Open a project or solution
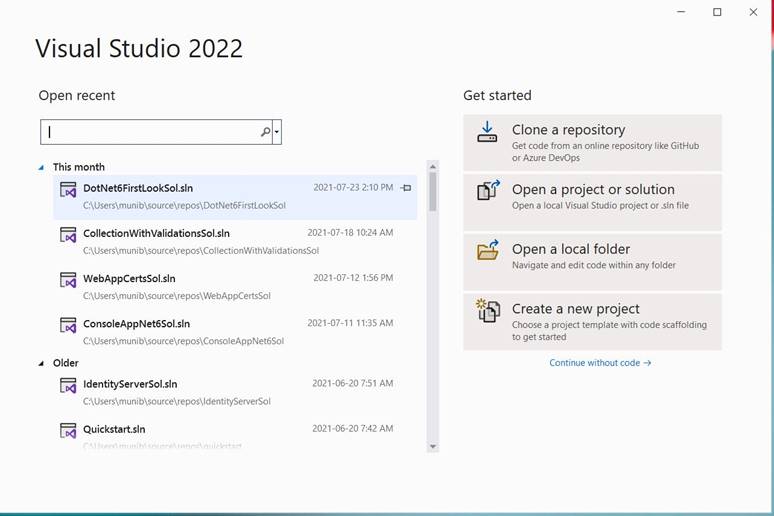The image size is (774, 516). click(592, 202)
